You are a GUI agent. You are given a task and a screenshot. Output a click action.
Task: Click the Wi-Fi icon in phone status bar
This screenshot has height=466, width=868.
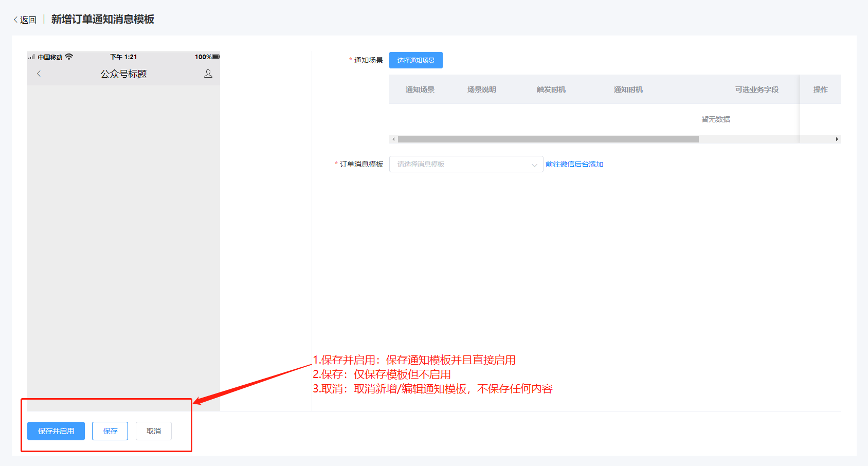tap(69, 57)
